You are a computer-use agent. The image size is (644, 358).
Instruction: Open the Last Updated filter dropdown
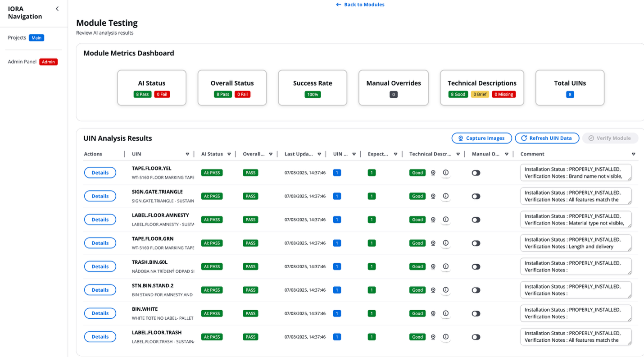(320, 154)
